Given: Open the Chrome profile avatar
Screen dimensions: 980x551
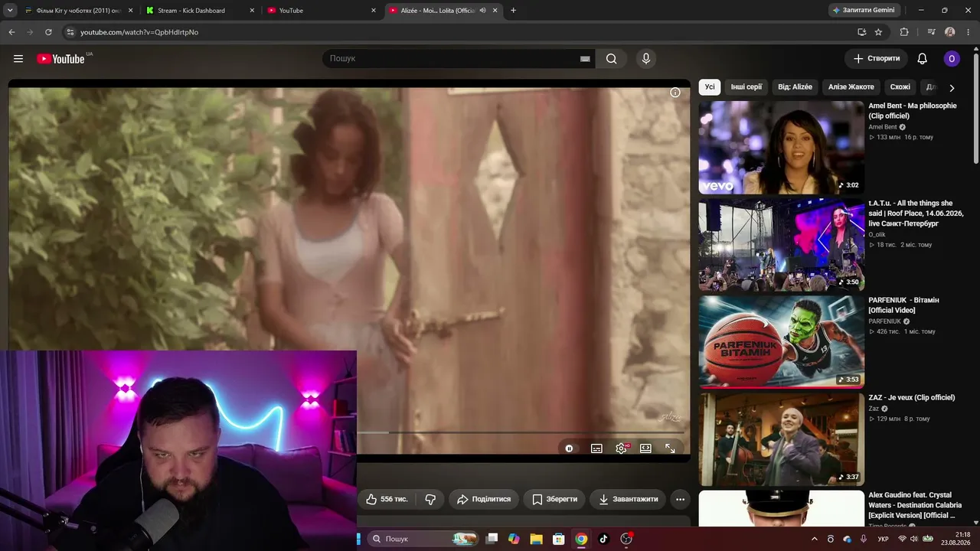Looking at the screenshot, I should pos(949,32).
